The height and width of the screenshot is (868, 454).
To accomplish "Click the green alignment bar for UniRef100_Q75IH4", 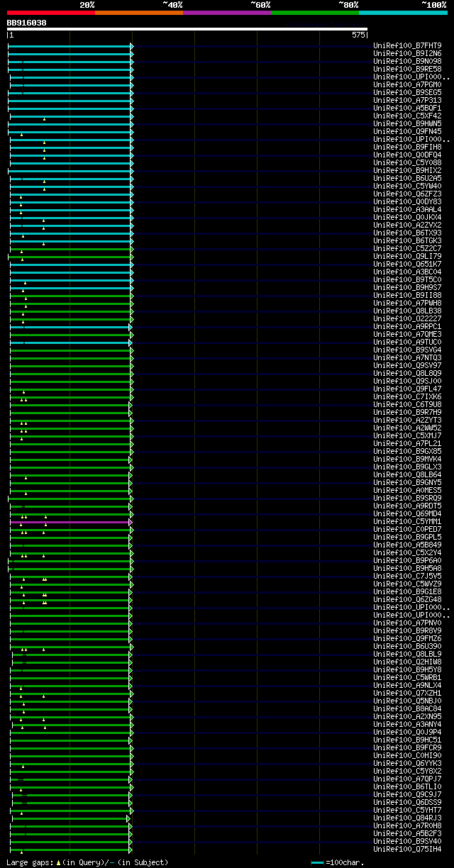I will pos(71,850).
